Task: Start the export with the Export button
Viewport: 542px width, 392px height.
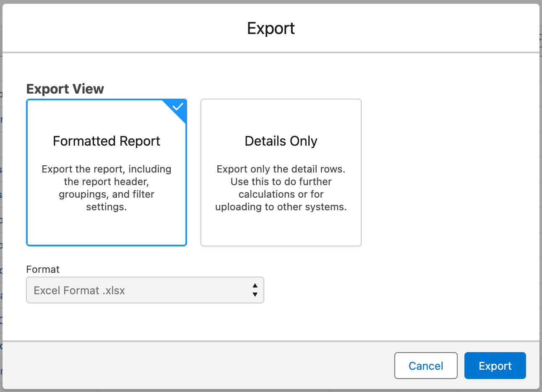Action: pos(495,366)
